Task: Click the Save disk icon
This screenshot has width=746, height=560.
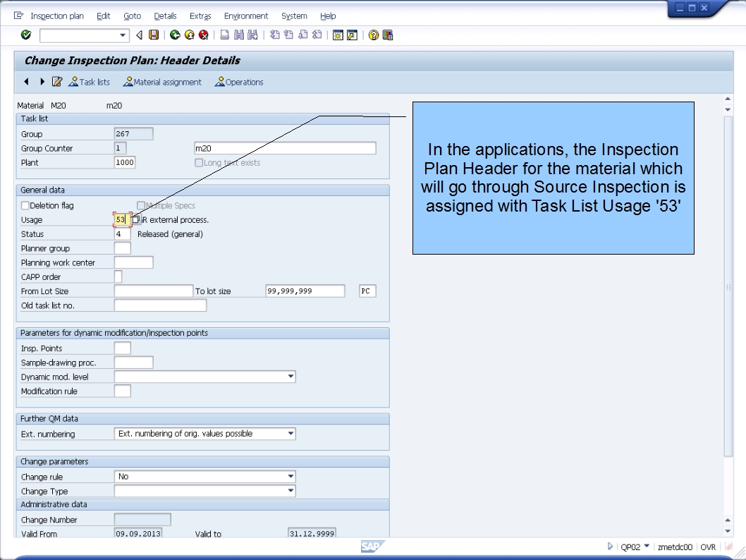Action: coord(154,35)
